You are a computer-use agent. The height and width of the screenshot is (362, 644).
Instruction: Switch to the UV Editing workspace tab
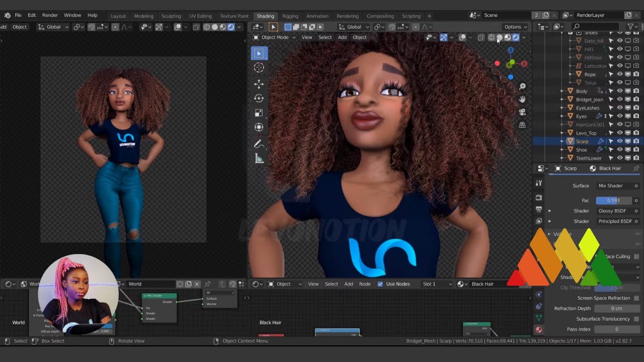[200, 16]
